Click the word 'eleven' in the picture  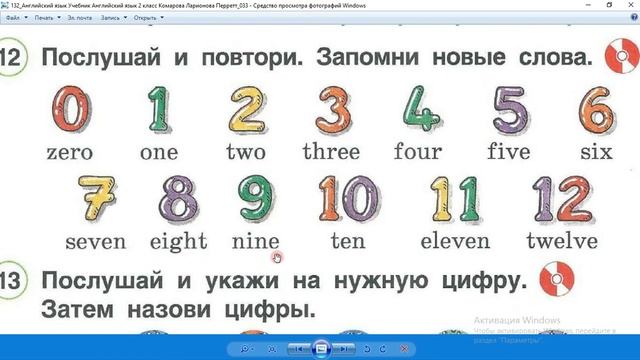tap(455, 240)
